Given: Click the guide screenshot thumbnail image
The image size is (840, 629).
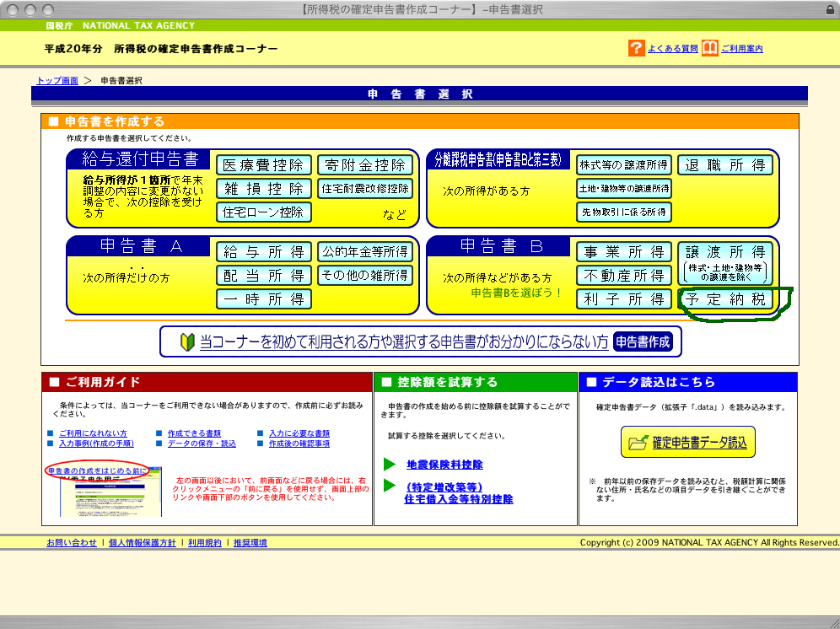Looking at the screenshot, I should 110,493.
